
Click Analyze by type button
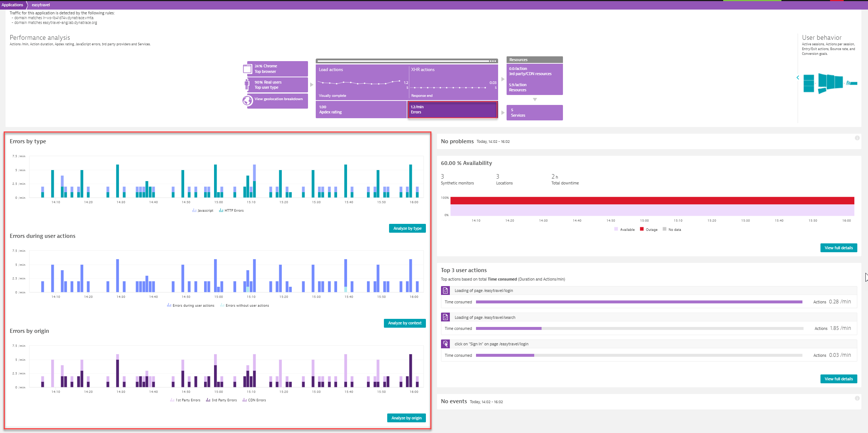coord(407,228)
